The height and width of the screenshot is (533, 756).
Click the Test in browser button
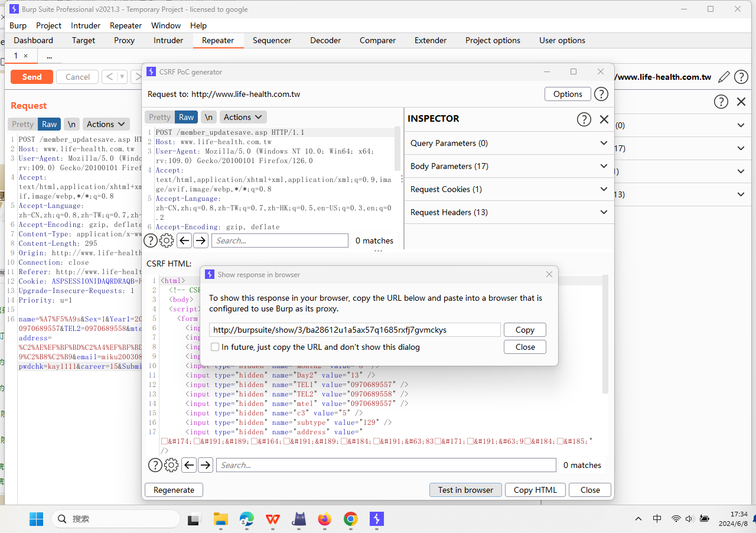[x=465, y=490]
